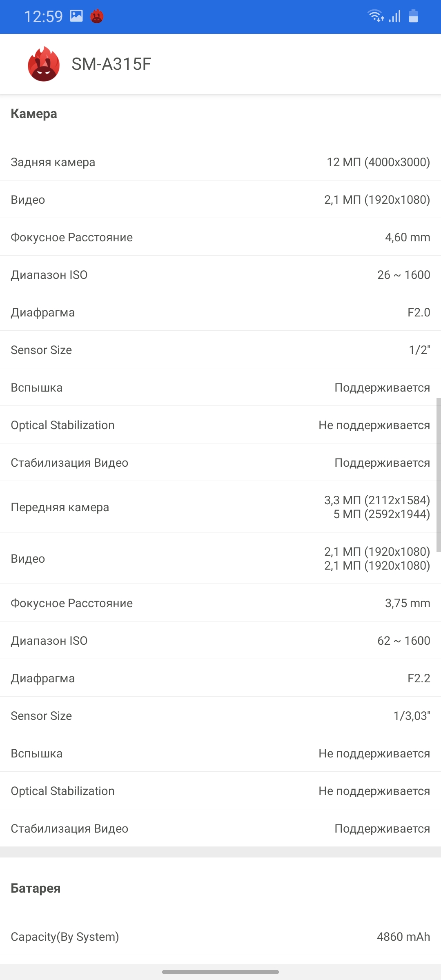
Task: Tap the AnTuTu status bar notification icon
Action: click(x=97, y=16)
